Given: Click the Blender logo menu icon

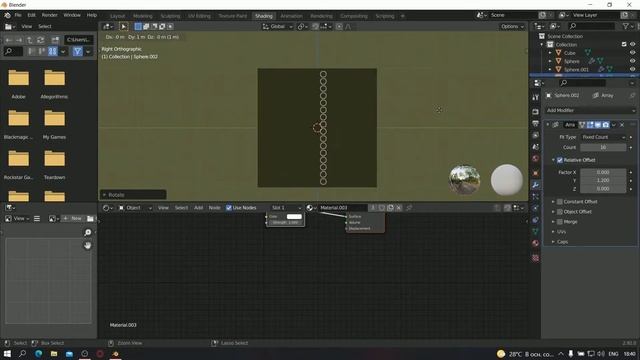Looking at the screenshot, I should click(7, 15).
